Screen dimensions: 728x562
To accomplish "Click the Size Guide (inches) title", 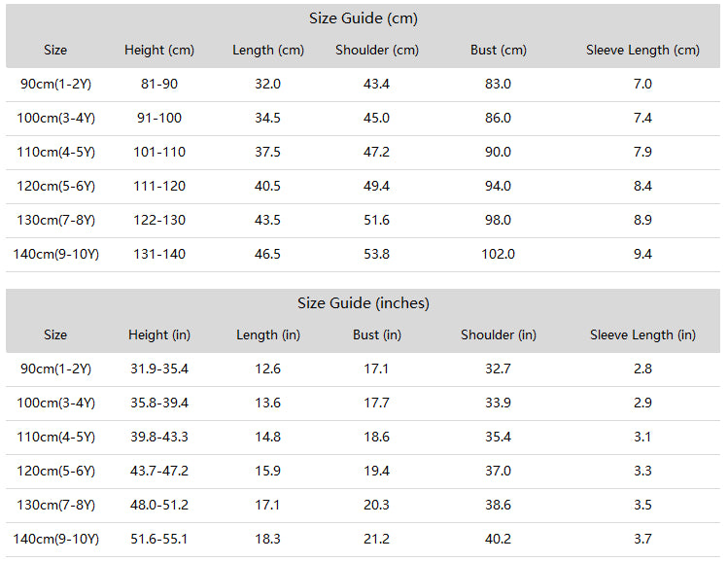I will pos(364,302).
